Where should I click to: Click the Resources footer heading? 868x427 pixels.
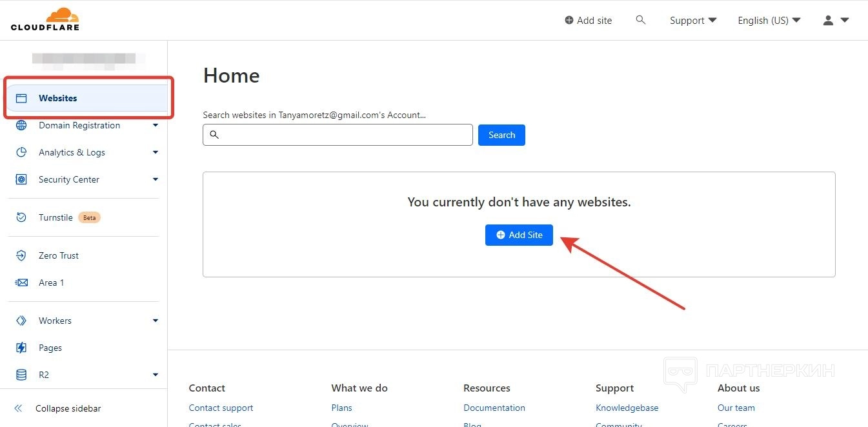pyautogui.click(x=487, y=388)
